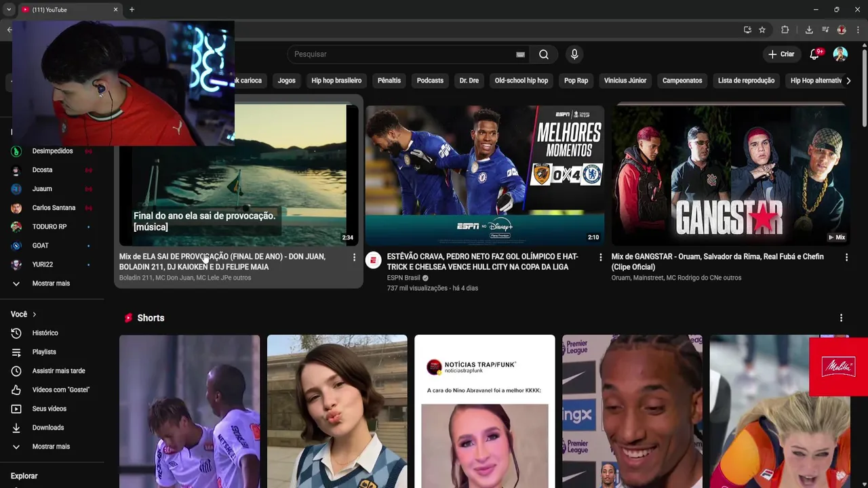Open the on-screen keyboard icon in search box
Viewport: 868px width, 488px height.
520,54
